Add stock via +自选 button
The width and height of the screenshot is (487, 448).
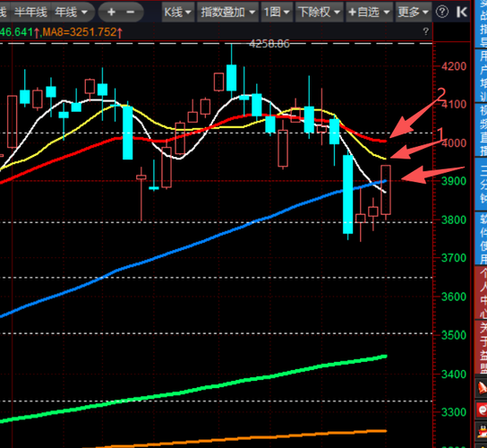tap(370, 13)
